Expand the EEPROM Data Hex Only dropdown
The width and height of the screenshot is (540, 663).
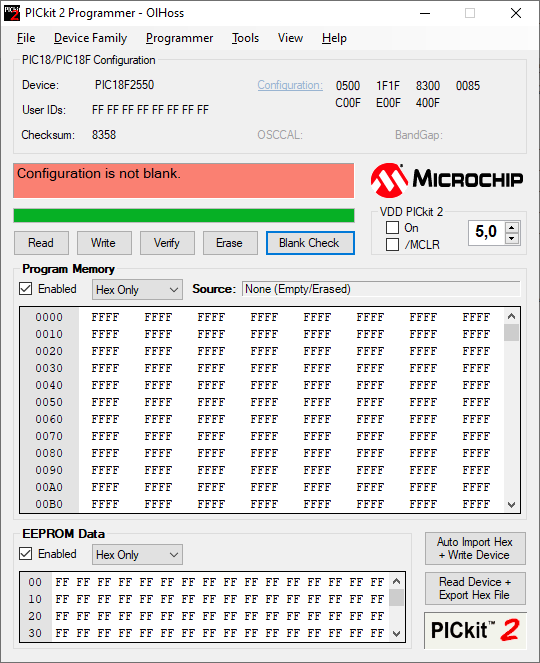(137, 554)
